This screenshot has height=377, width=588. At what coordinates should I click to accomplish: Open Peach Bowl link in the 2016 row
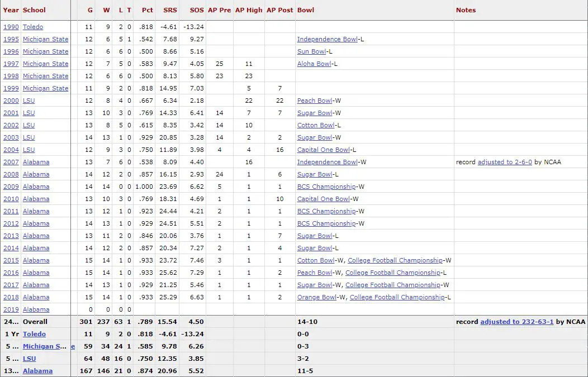[x=315, y=273]
